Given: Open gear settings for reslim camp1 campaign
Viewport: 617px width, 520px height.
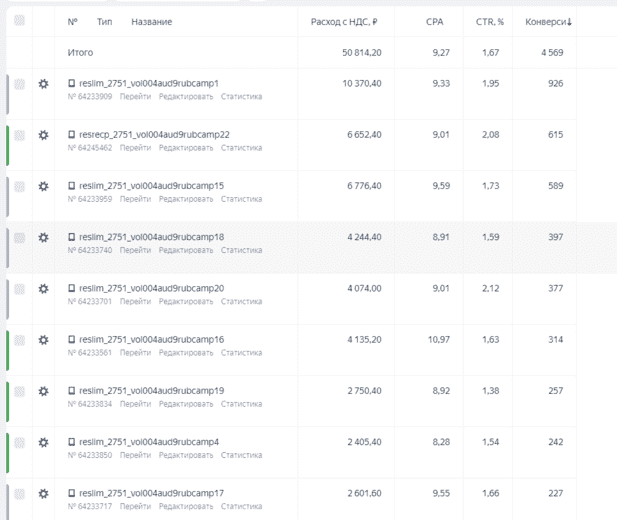Looking at the screenshot, I should (x=43, y=83).
